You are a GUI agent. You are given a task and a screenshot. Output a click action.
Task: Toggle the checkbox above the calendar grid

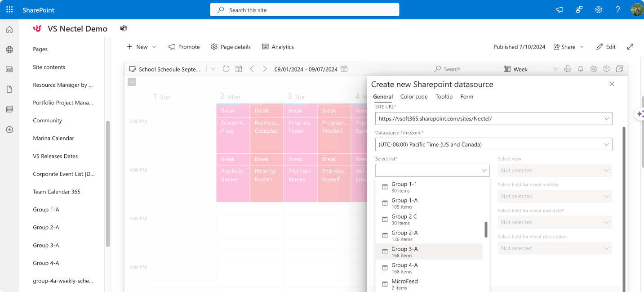coord(132,82)
